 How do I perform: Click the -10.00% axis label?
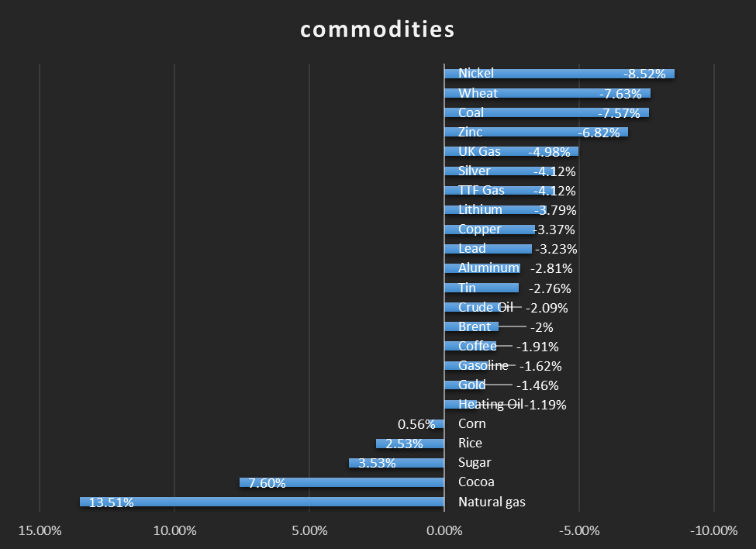point(714,531)
